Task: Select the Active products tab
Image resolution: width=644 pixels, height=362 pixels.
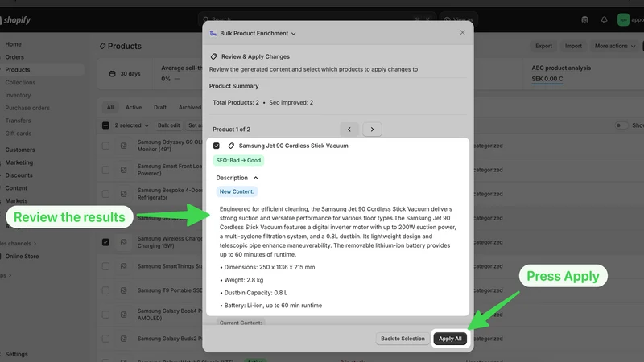Action: point(134,108)
